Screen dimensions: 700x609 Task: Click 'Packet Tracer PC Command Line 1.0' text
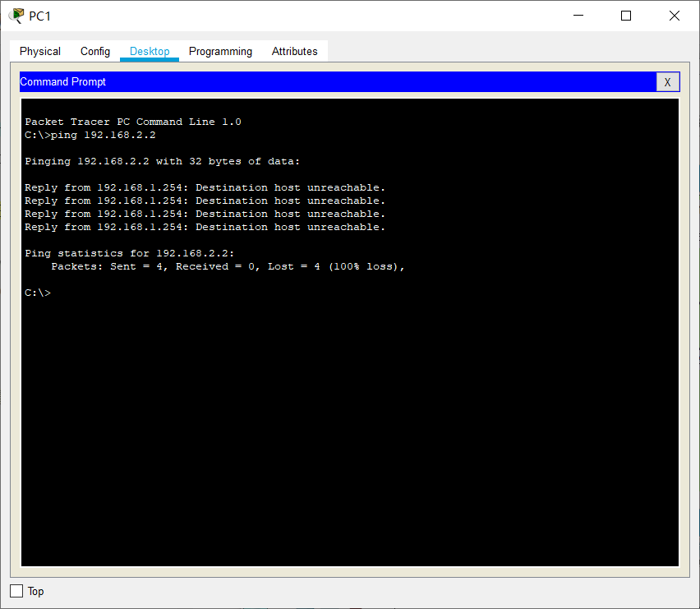pos(133,122)
